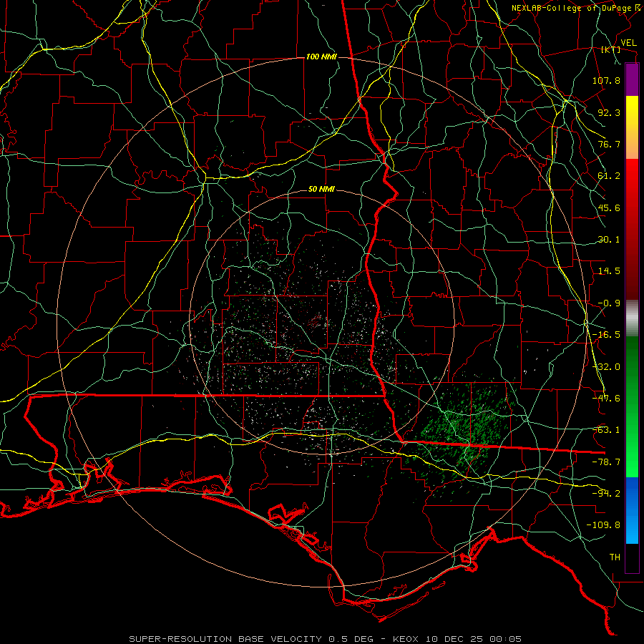Click the -94.2 velocity legend value

(606, 494)
